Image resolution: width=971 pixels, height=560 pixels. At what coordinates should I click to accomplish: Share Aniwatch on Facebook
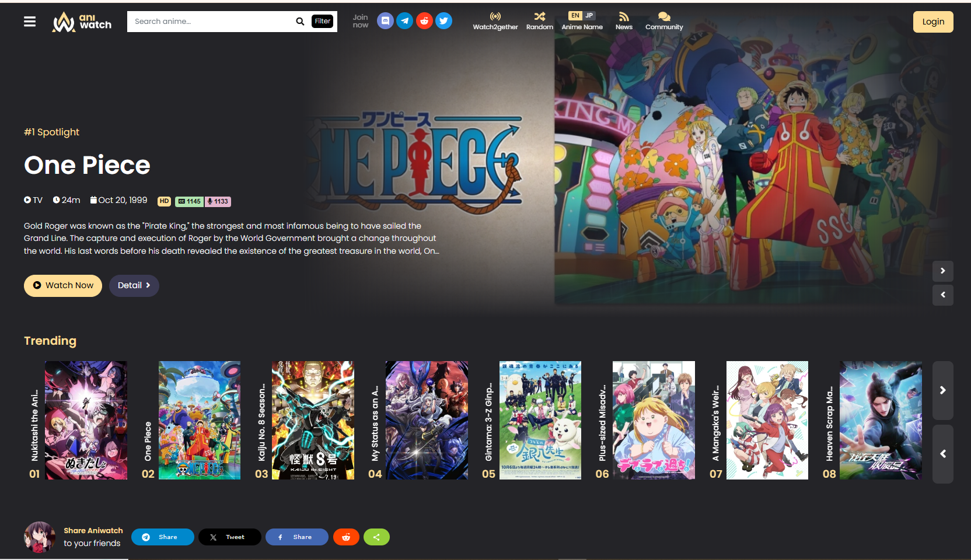point(297,537)
